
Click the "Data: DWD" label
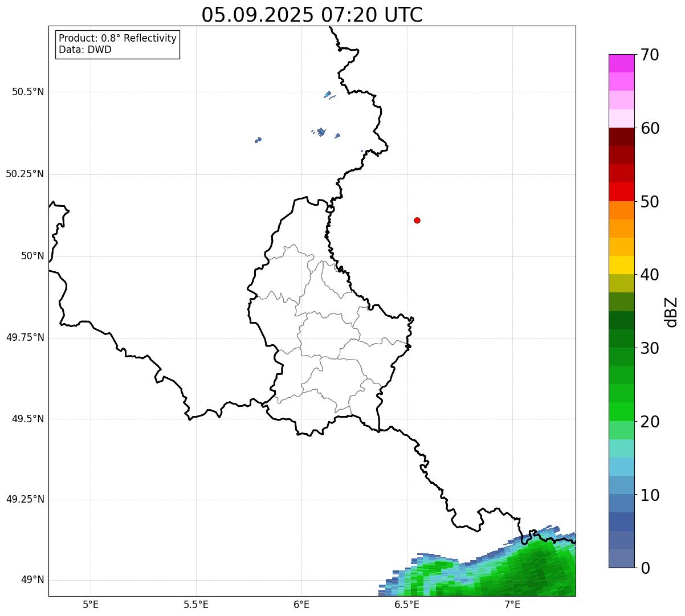85,50
